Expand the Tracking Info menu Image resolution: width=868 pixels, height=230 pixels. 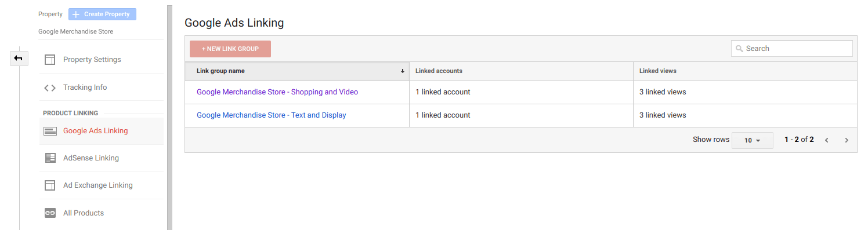pos(102,87)
